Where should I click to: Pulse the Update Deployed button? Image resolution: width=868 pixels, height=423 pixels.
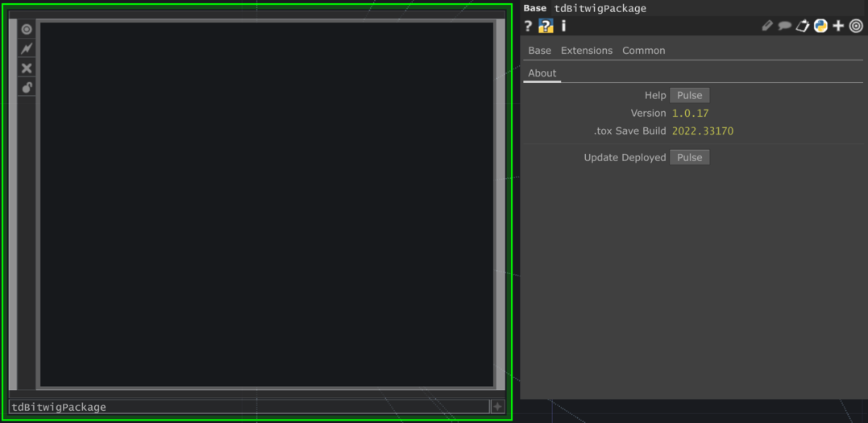(689, 157)
